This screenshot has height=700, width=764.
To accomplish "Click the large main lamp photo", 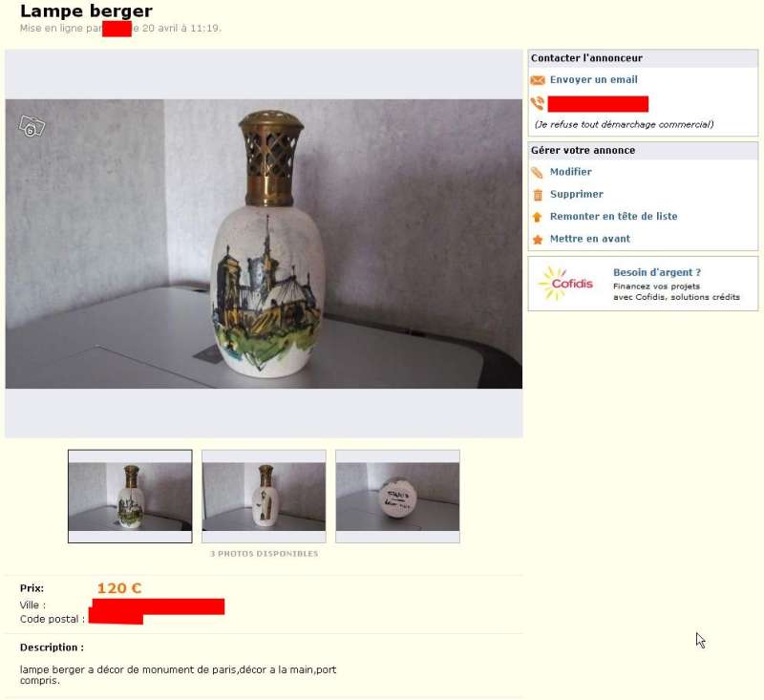I will pos(264,244).
